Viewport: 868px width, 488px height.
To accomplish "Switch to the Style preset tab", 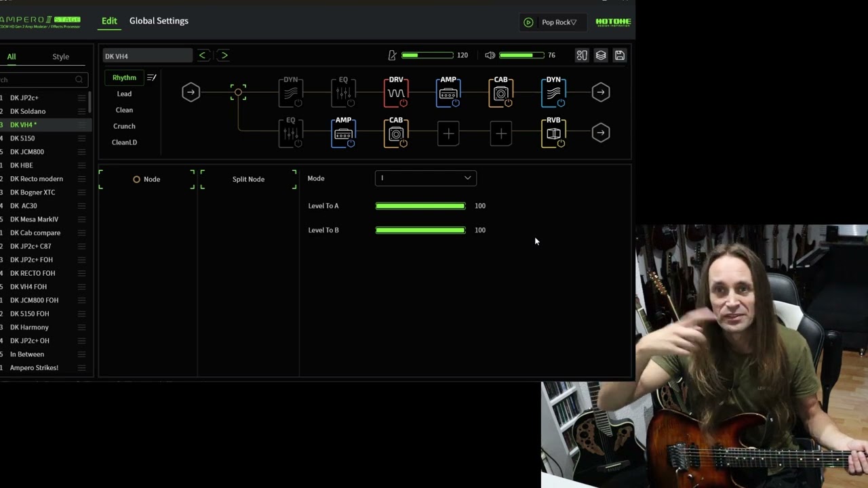I will tap(60, 57).
